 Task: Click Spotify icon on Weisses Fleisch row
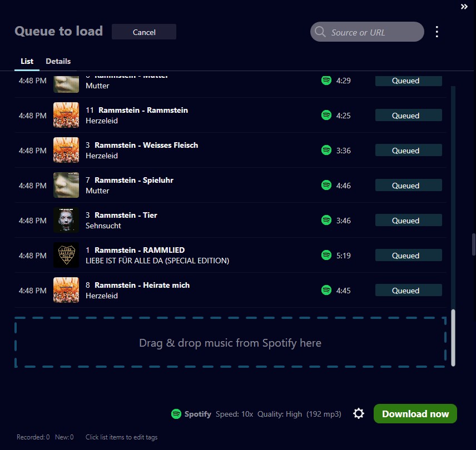pyautogui.click(x=326, y=150)
